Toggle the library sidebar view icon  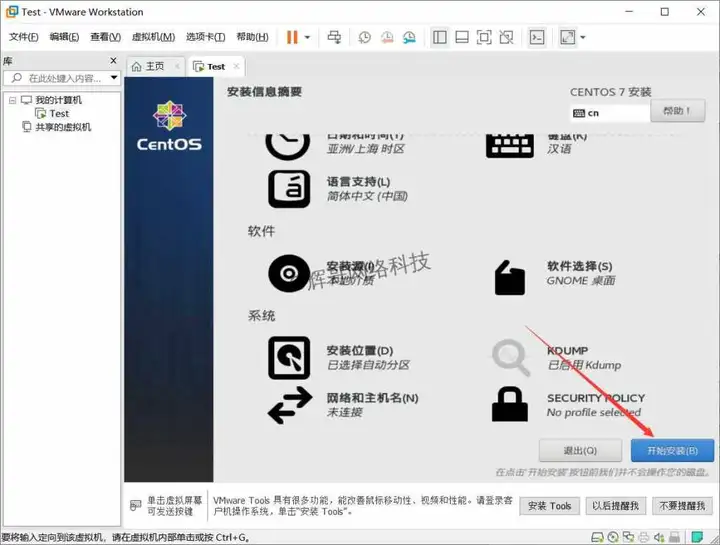coord(439,37)
